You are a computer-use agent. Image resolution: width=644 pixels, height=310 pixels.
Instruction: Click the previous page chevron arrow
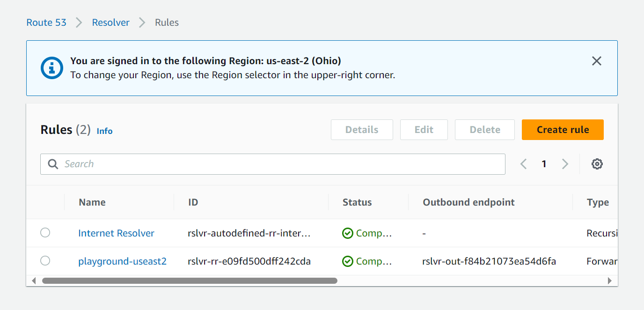(523, 164)
